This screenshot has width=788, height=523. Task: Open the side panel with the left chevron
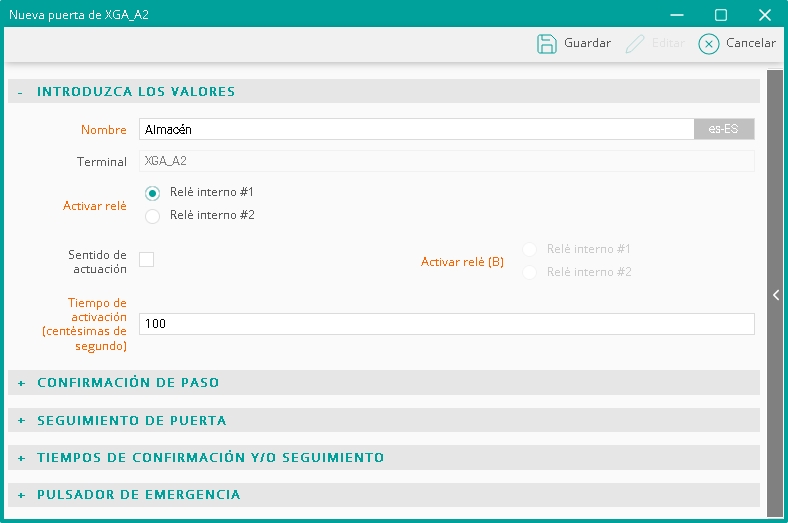pos(776,295)
